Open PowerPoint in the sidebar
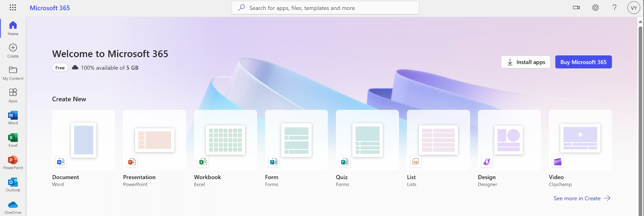The image size is (644, 216). [x=13, y=162]
